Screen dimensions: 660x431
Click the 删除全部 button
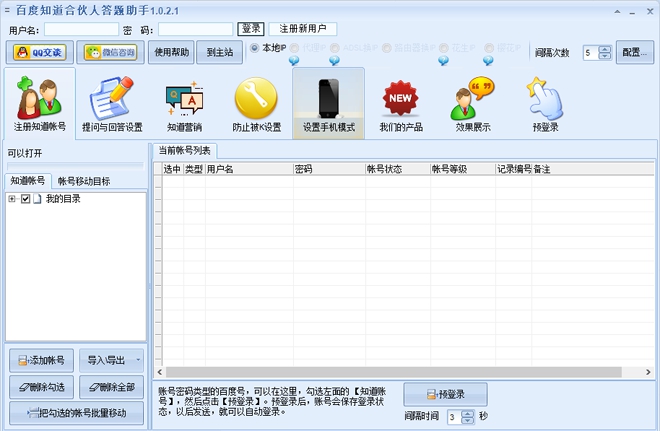tap(112, 387)
